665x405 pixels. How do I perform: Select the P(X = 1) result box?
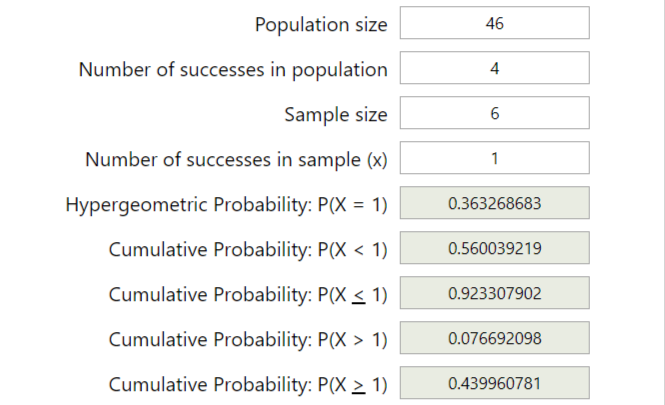(494, 204)
